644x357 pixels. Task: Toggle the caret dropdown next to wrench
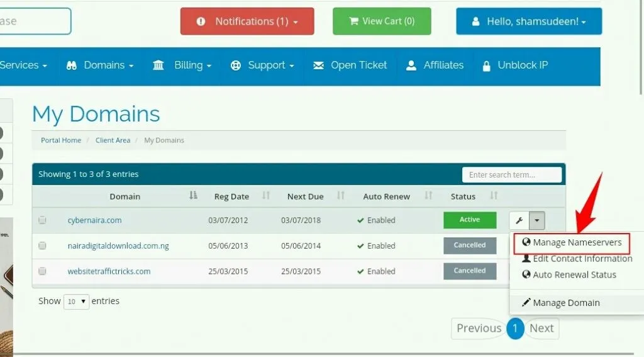(537, 220)
